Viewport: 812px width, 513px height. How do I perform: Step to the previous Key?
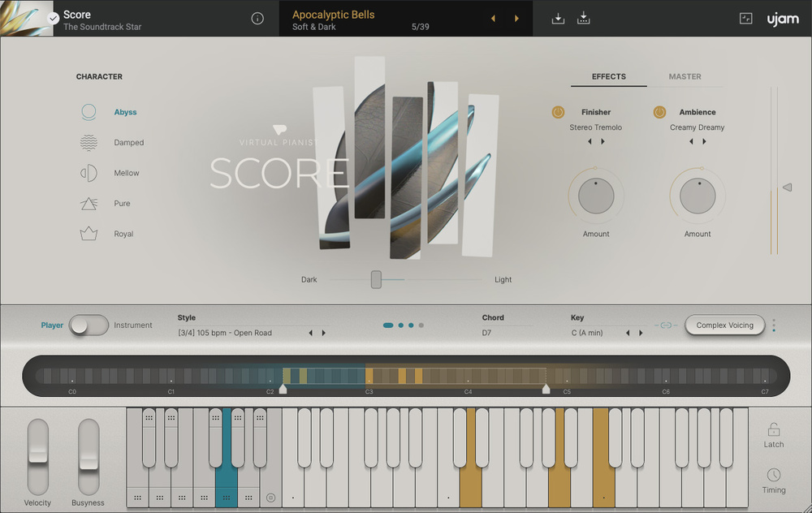628,333
